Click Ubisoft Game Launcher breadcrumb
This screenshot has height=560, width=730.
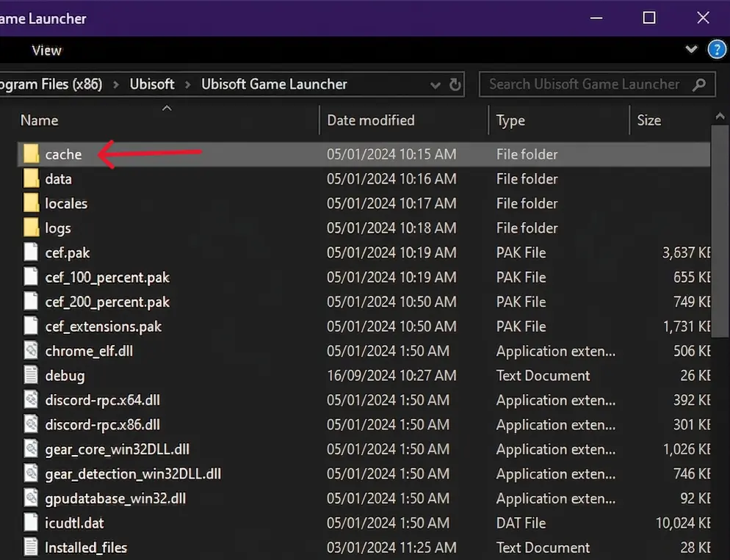click(274, 84)
